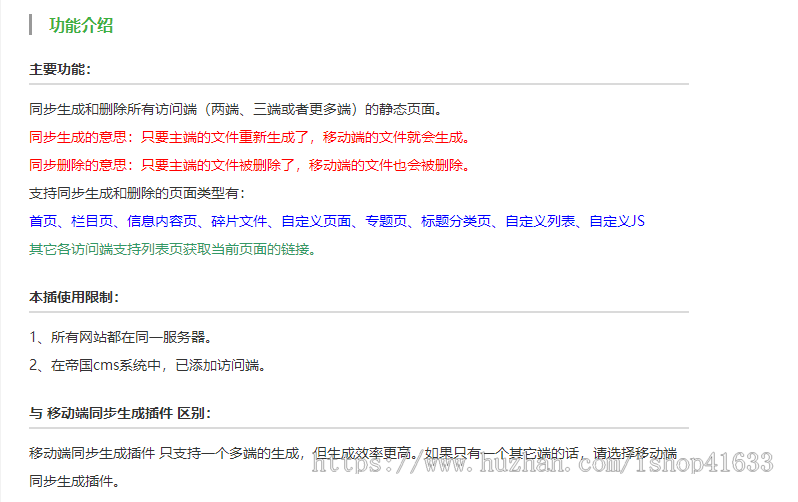Click the 本插使用限制: subheading

[x=74, y=297]
